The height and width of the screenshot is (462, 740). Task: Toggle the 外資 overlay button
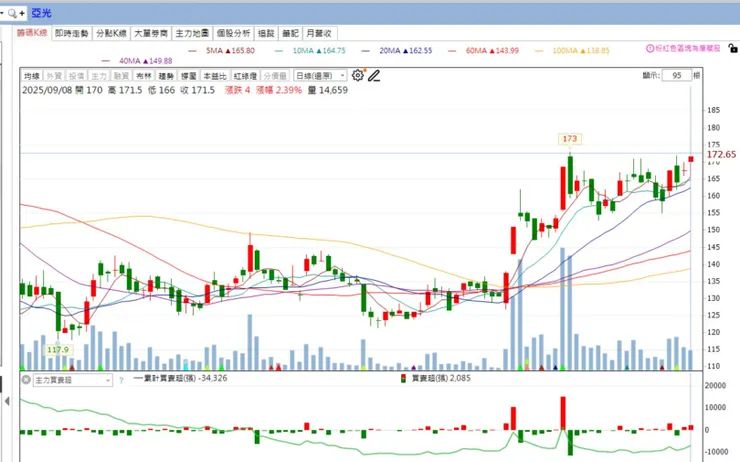point(54,76)
